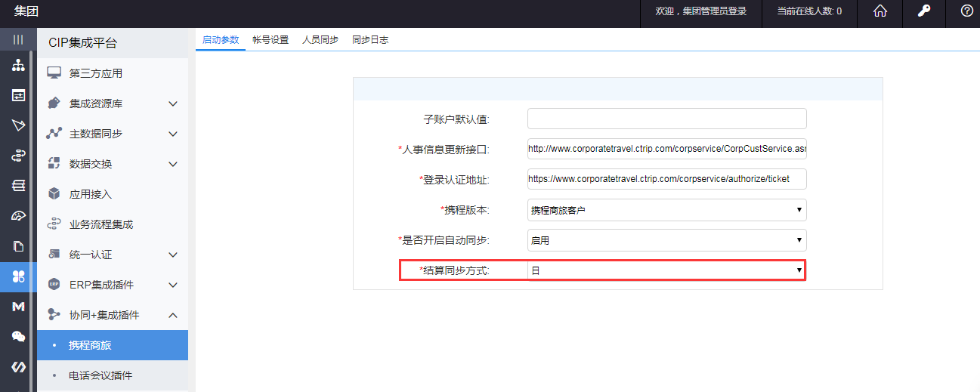Click the 子账户默认值 input field
Viewport: 980px width, 392px height.
point(666,119)
